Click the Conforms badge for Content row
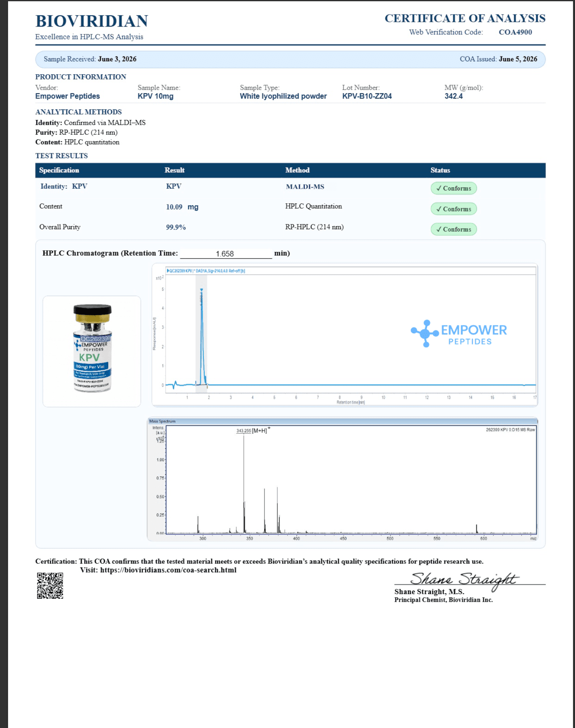 coord(453,209)
